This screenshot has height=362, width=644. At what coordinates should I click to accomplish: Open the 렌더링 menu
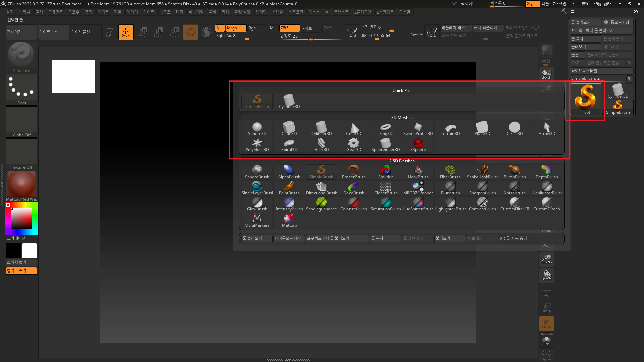[x=261, y=12]
